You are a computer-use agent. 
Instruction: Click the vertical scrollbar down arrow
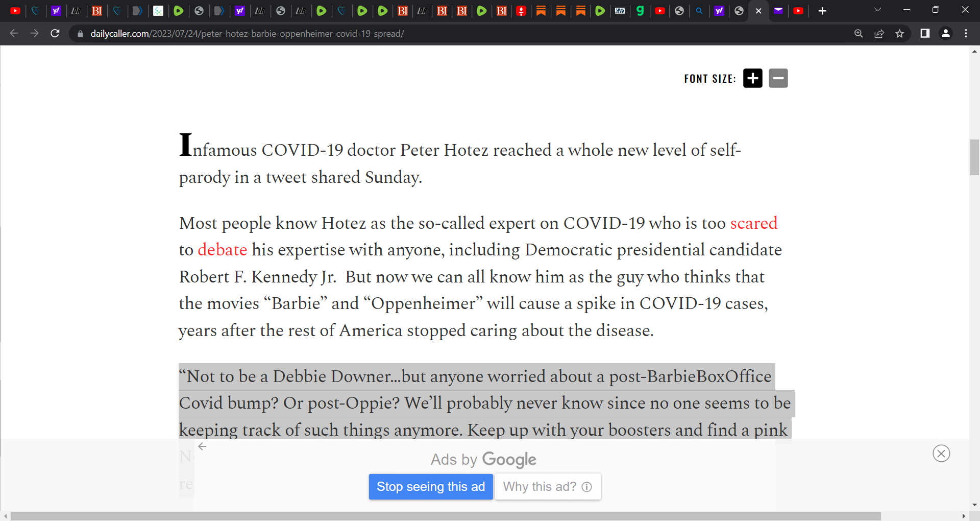pos(974,505)
